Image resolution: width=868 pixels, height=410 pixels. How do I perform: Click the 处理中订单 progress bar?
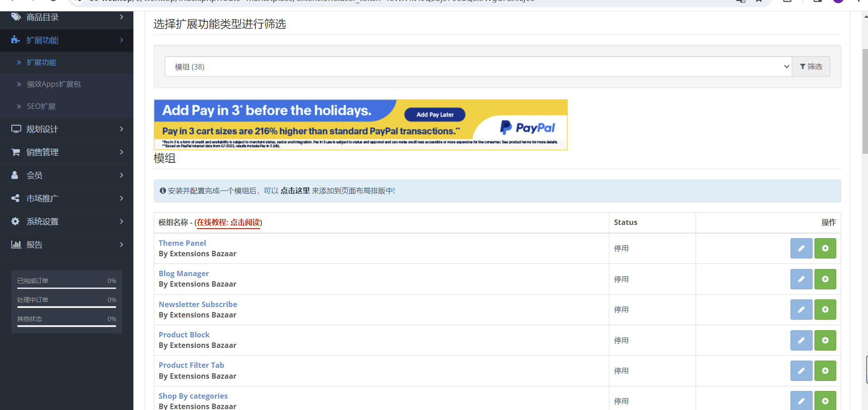[67, 307]
